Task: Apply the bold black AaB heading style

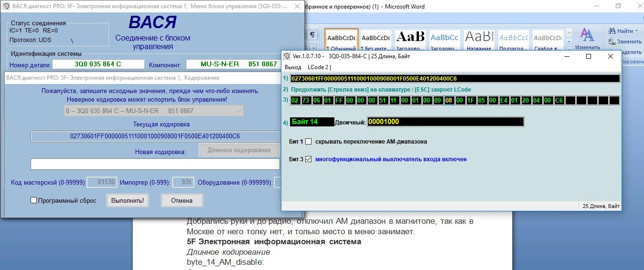Action: (410, 40)
